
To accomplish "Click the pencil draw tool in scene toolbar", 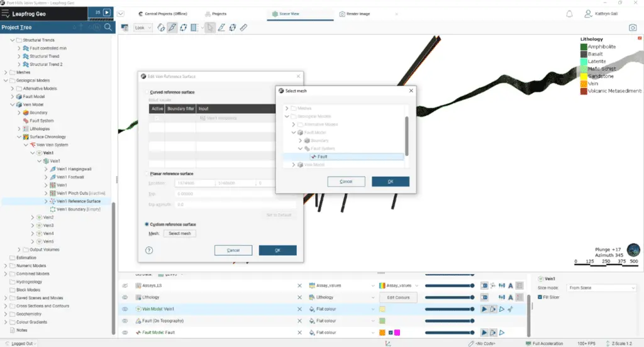I will click(172, 28).
